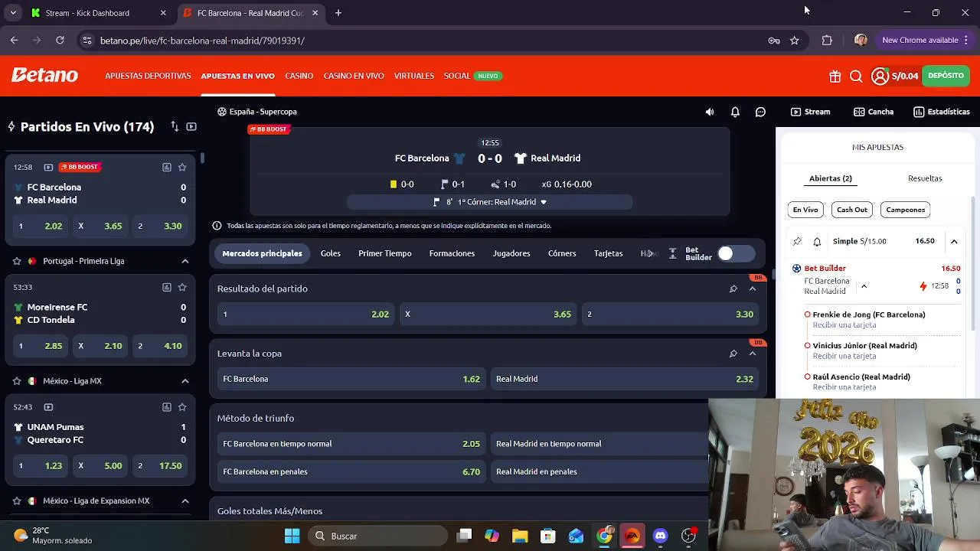
Task: Collapse Bet Builder match details chevron
Action: [x=864, y=286]
